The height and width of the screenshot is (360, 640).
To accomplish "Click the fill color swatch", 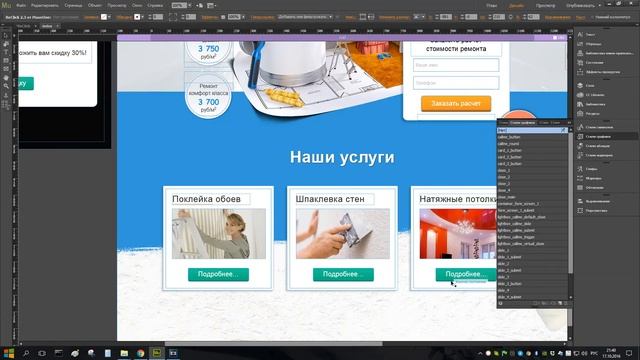I will click(x=104, y=17).
